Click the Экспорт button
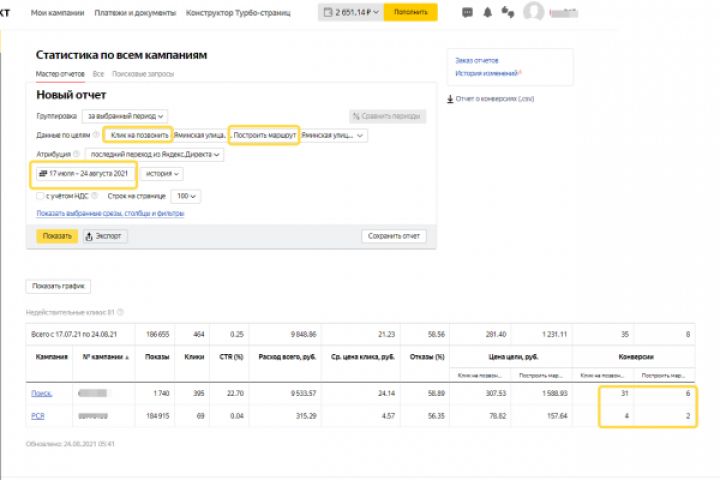Screen dimensions: 720x480 click(x=105, y=236)
